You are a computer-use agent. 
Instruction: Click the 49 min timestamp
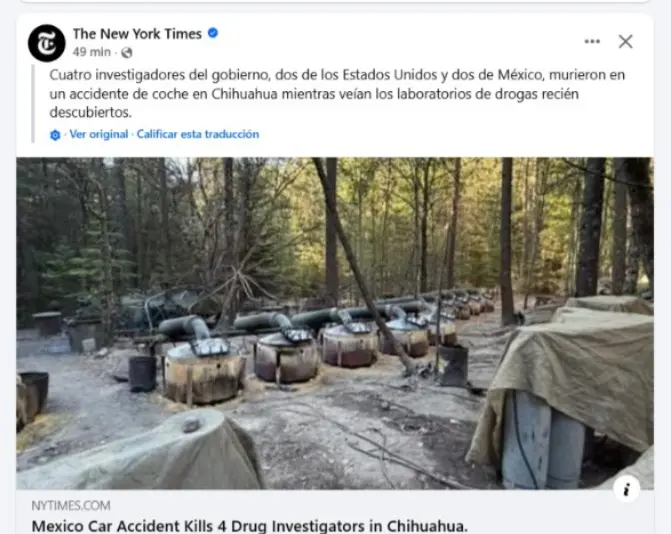[x=92, y=52]
